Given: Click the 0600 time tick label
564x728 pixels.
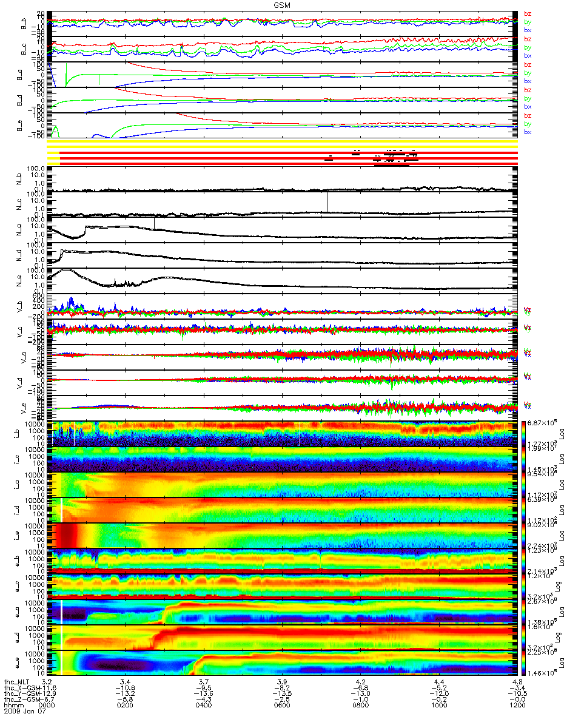Looking at the screenshot, I should point(282,705).
